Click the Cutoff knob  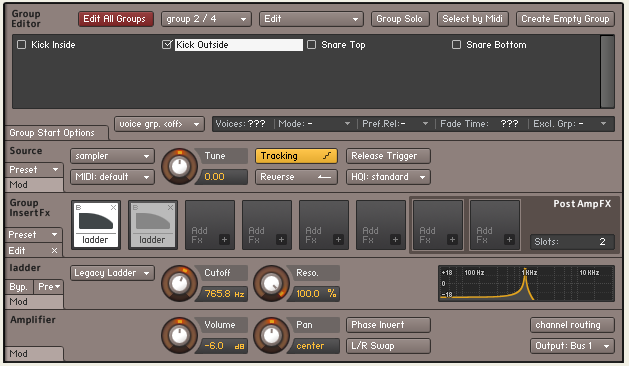[x=179, y=283]
